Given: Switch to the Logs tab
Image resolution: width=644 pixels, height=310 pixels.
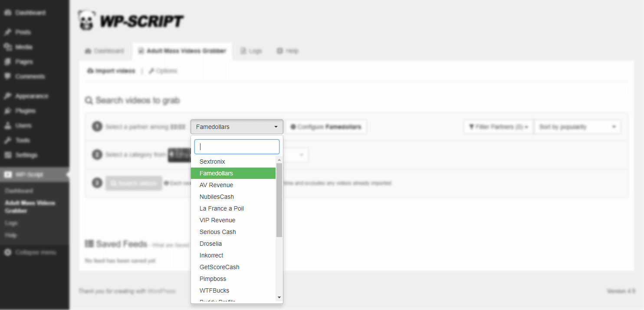Looking at the screenshot, I should pos(251,51).
